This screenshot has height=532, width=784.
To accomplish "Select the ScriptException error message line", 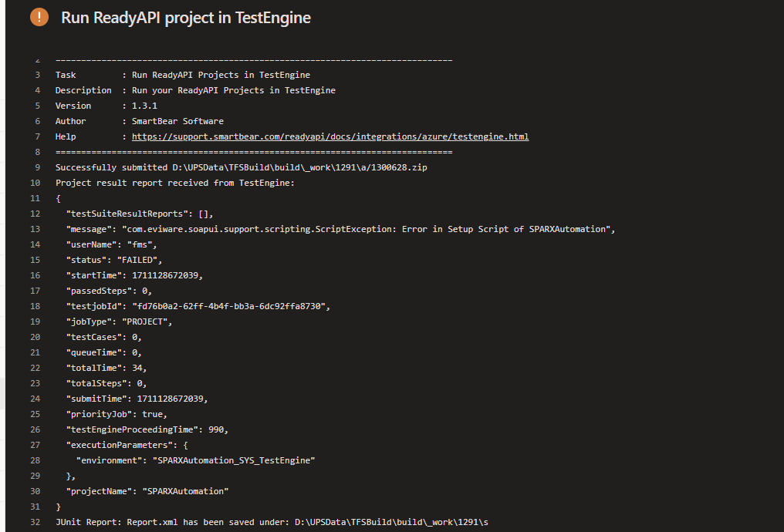I will point(340,229).
